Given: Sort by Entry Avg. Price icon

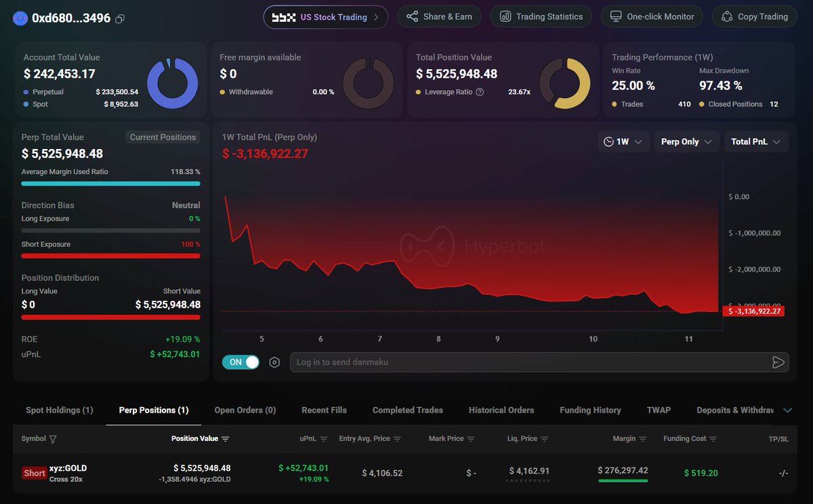Looking at the screenshot, I should point(398,439).
